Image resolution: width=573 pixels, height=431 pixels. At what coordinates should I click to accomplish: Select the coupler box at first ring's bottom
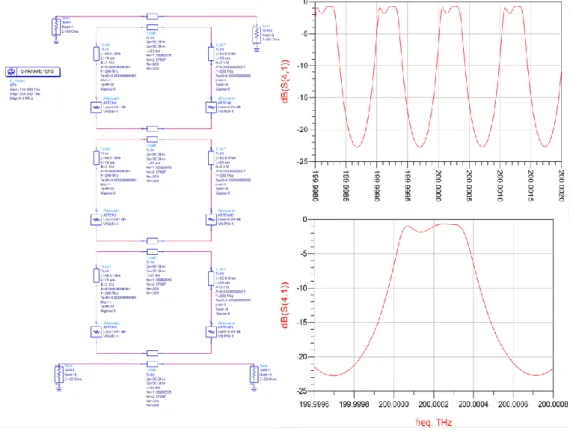[152, 129]
